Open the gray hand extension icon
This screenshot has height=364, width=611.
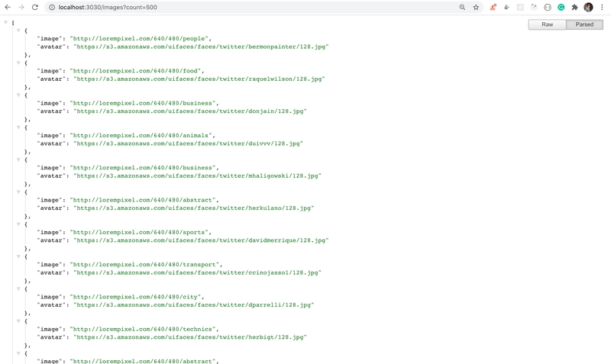506,7
